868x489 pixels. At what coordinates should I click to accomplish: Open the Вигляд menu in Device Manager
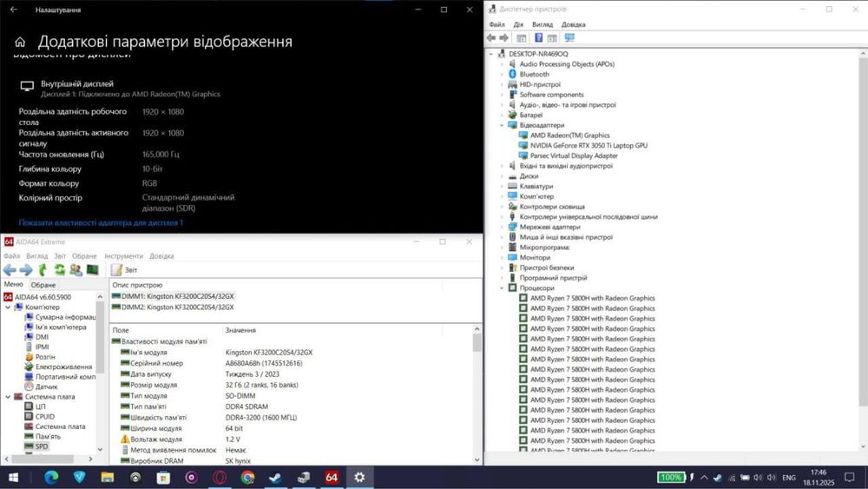point(542,24)
